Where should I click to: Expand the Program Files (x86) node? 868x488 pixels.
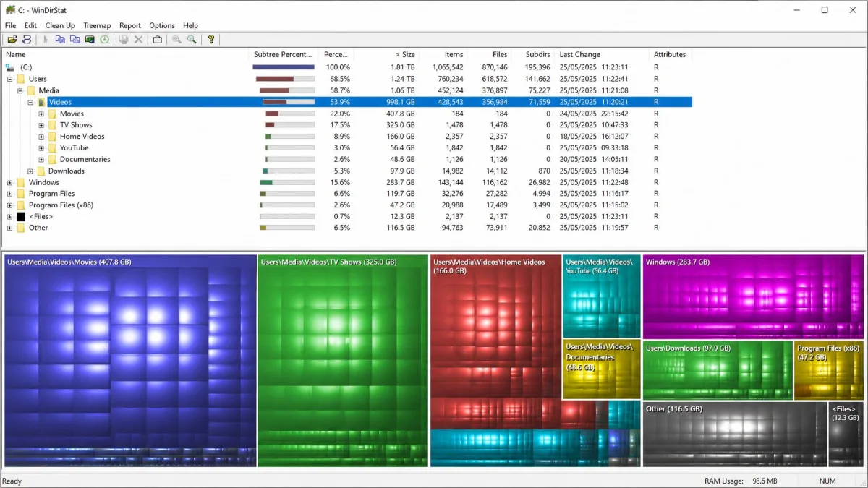(9, 205)
